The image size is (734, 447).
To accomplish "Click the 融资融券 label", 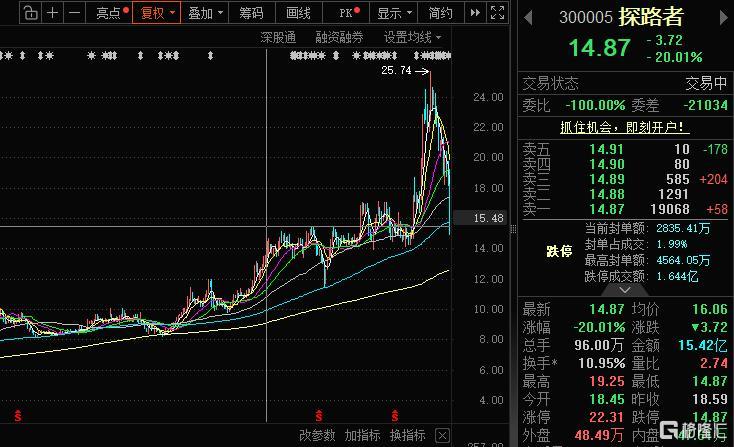I will [339, 37].
